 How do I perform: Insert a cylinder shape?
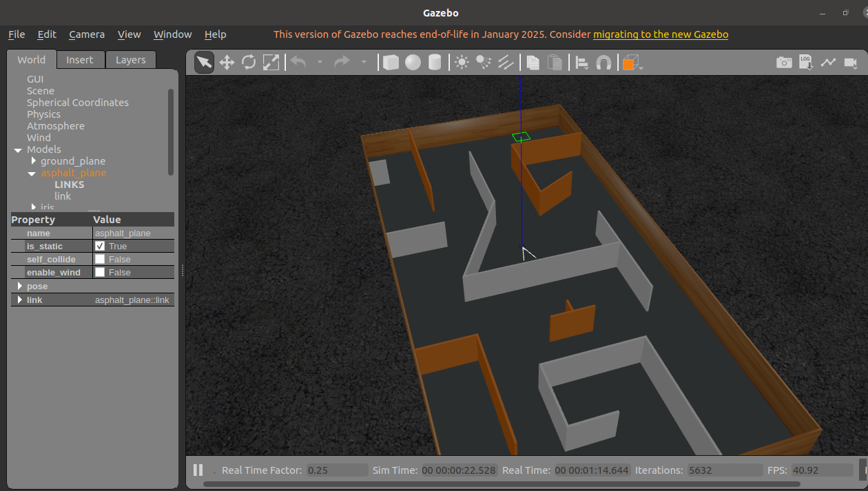pos(435,63)
